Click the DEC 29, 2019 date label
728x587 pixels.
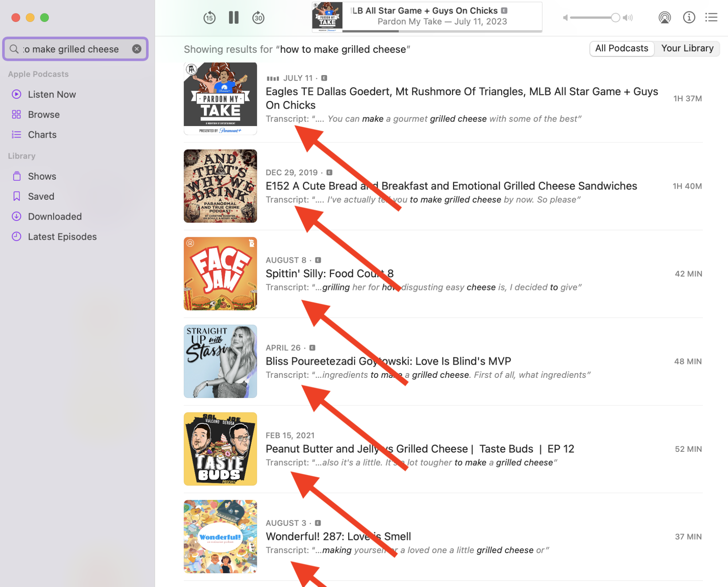point(291,172)
